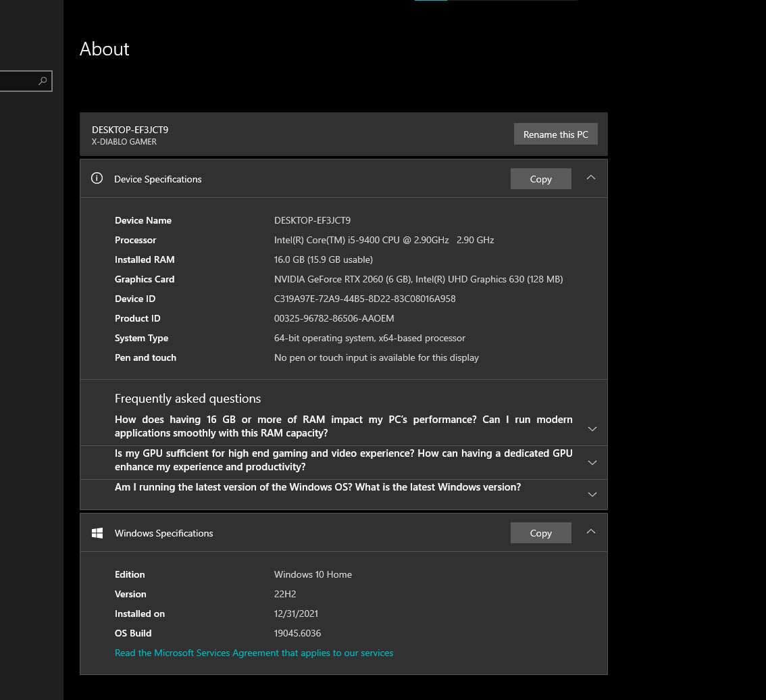Click the Frequently asked questions heading

(188, 399)
